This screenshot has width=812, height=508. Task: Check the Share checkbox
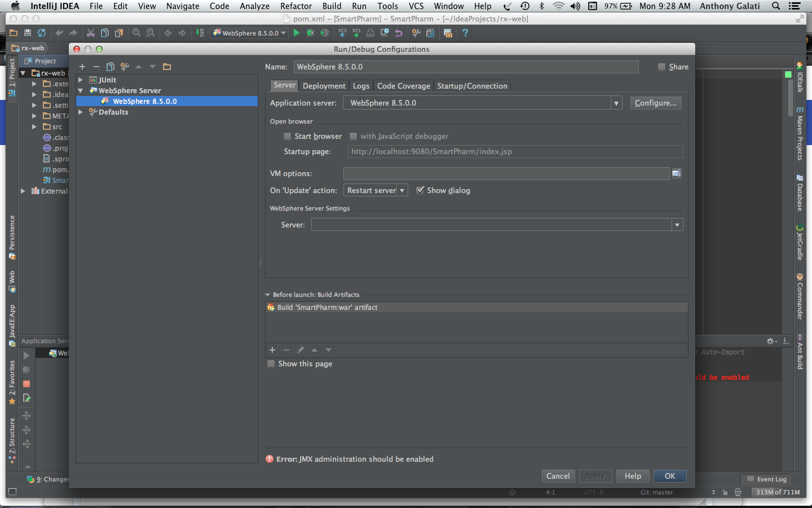[x=661, y=67]
